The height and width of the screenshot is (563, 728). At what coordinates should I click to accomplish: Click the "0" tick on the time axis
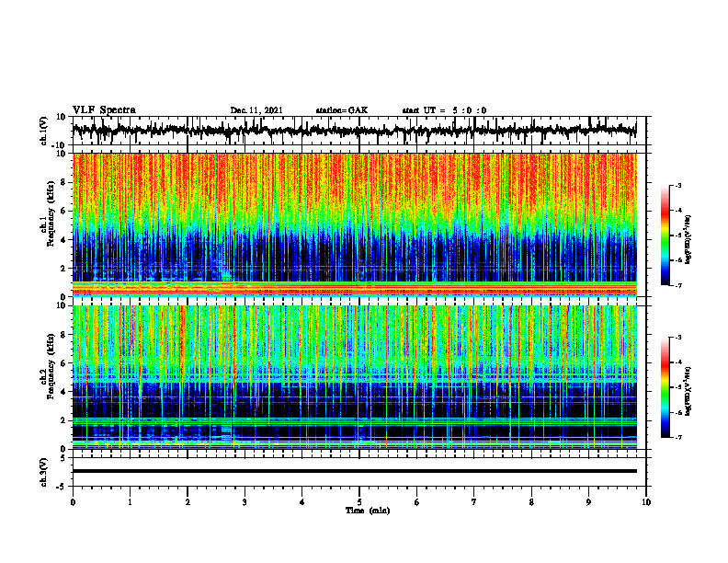(x=73, y=502)
